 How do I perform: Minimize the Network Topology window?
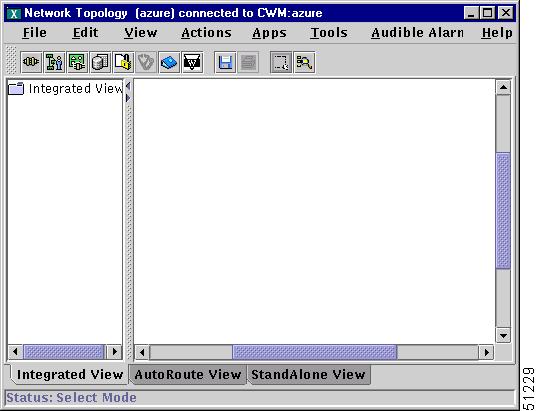471,13
